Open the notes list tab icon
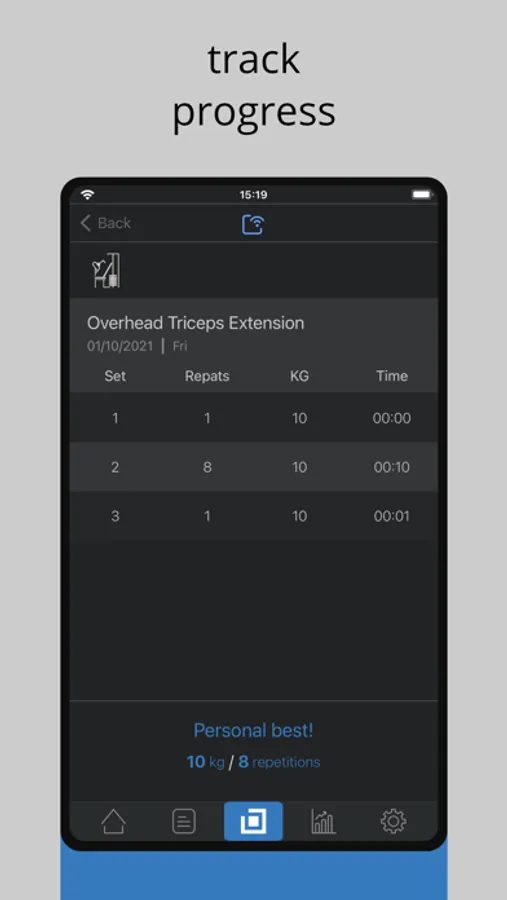Viewport: 507px width, 900px height. pos(184,821)
